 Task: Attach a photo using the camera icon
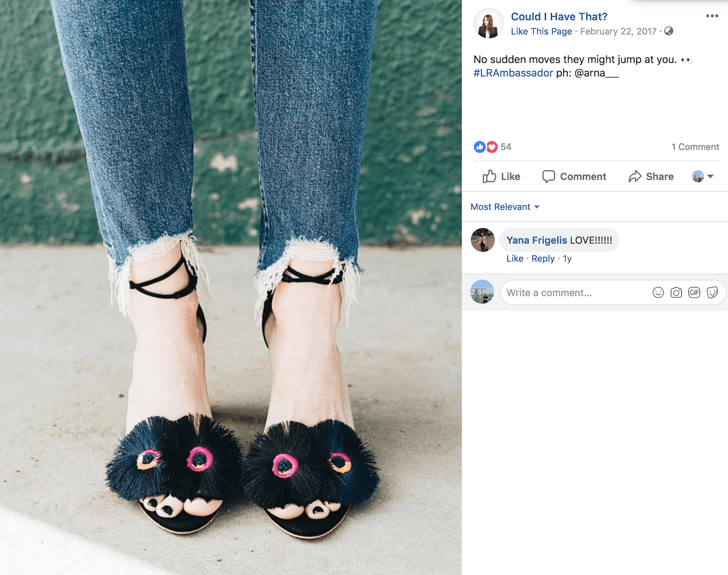676,292
